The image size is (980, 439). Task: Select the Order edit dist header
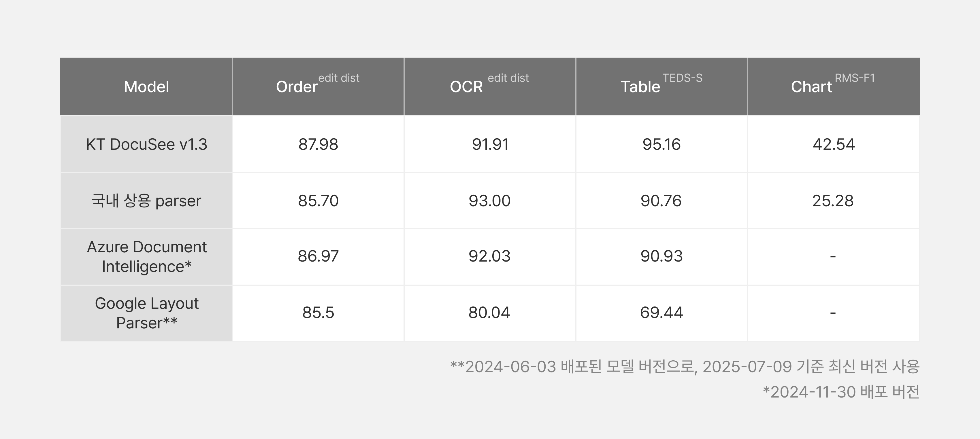(x=318, y=87)
